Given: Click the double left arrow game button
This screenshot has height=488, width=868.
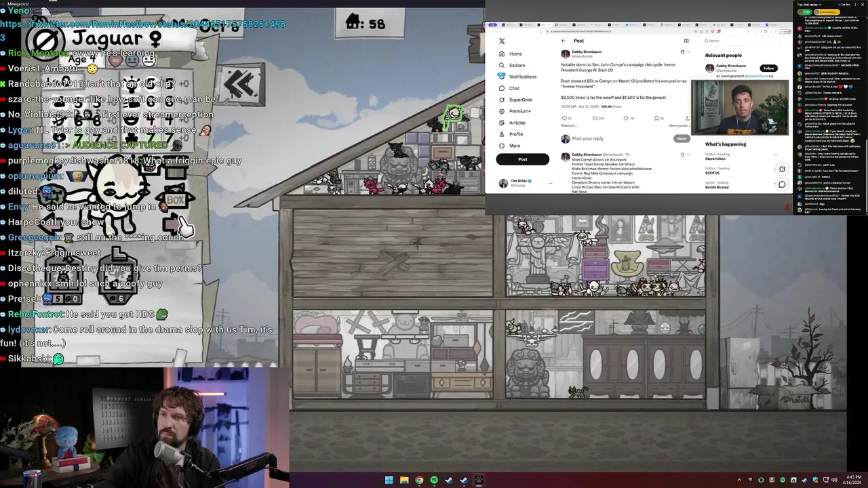Looking at the screenshot, I should pyautogui.click(x=239, y=85).
